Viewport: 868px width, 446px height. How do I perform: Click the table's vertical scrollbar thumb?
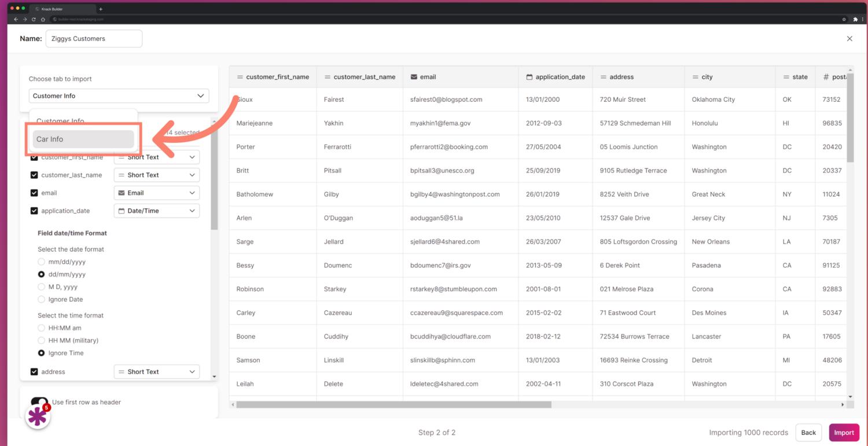pyautogui.click(x=850, y=119)
